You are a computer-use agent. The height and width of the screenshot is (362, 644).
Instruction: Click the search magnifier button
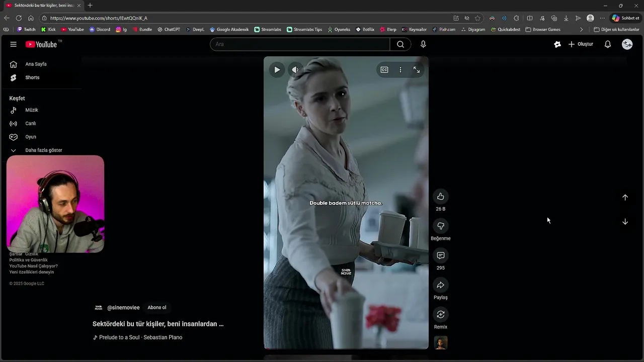(400, 44)
